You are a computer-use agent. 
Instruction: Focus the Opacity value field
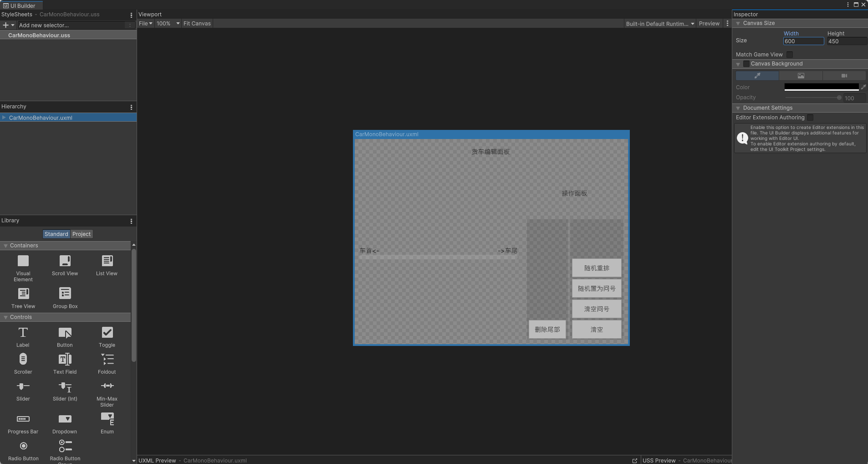[x=854, y=98]
